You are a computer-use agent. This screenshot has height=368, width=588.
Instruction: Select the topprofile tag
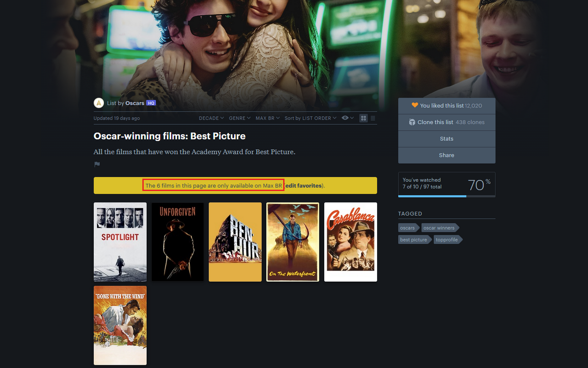447,240
